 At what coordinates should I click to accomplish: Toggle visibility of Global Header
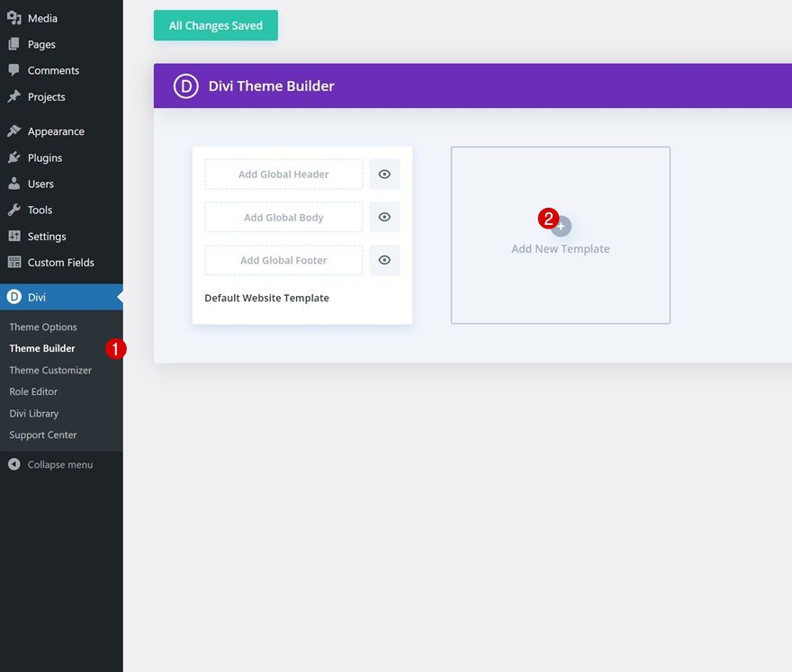pos(384,175)
